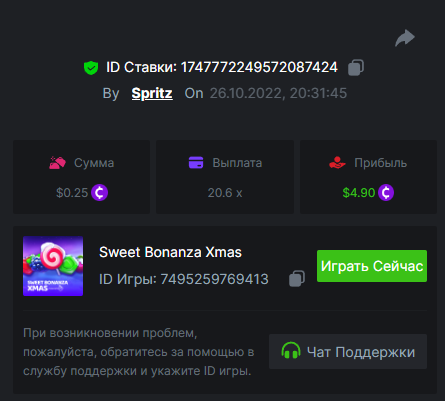Click the pink Сумма wallet icon

tap(57, 163)
